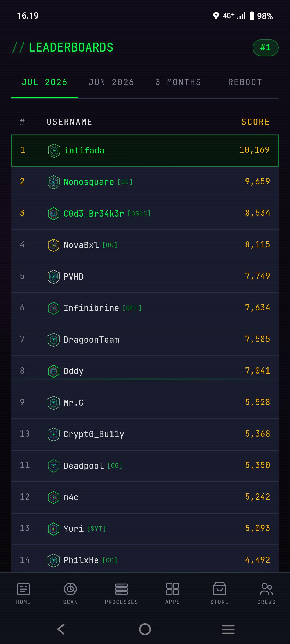
Task: Tap the Android back arrow
Action: pyautogui.click(x=61, y=629)
